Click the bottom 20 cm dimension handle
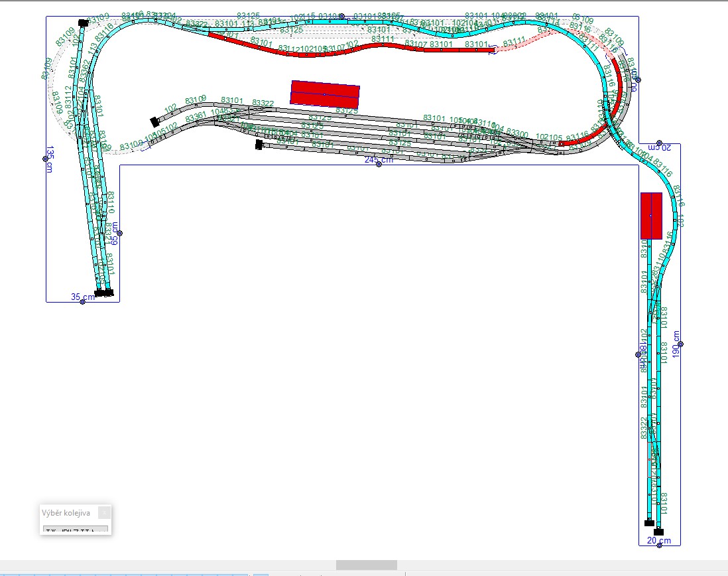The width and height of the screenshot is (728, 576). coord(659,545)
